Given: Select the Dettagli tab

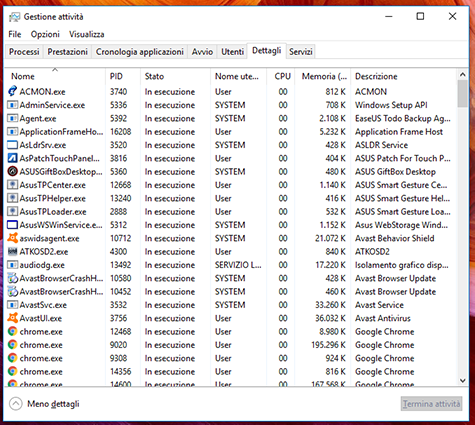Looking at the screenshot, I should (x=267, y=51).
